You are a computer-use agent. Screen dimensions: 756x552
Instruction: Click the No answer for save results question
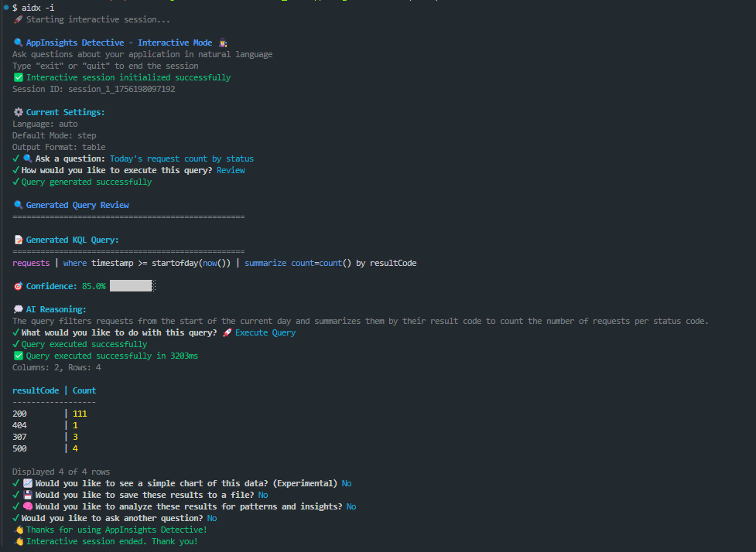(263, 495)
